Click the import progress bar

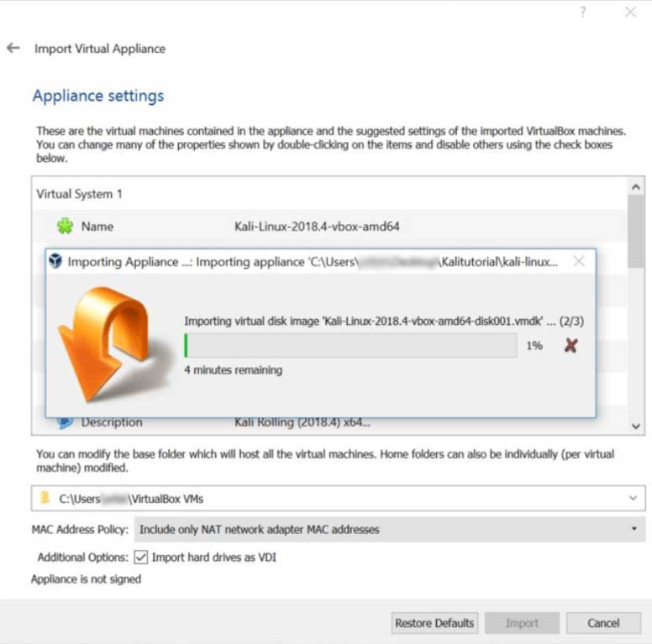(350, 345)
